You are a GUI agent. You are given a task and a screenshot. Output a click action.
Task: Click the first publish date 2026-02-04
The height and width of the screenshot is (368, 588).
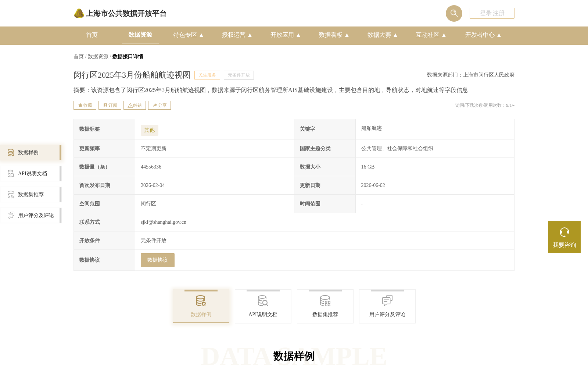click(x=153, y=185)
